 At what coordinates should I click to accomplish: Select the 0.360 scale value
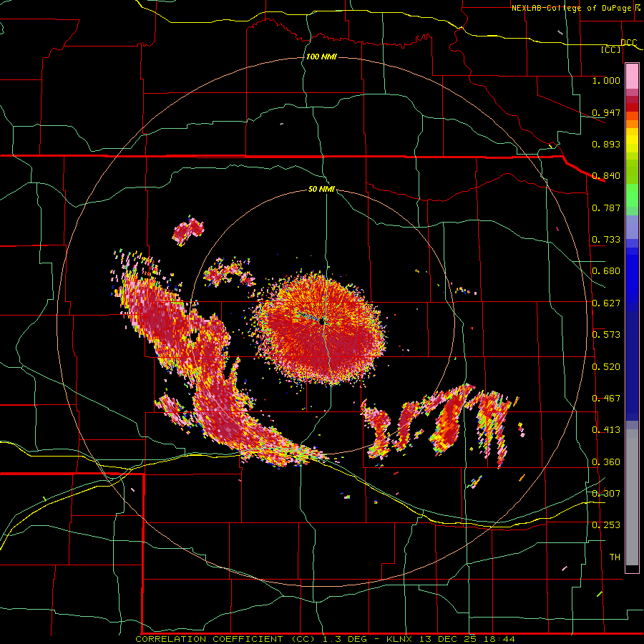click(x=606, y=462)
